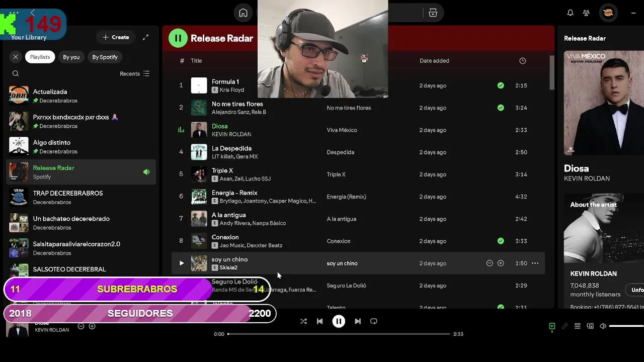This screenshot has height=362, width=644.
Task: Seek on the song progress bar
Action: point(339,334)
